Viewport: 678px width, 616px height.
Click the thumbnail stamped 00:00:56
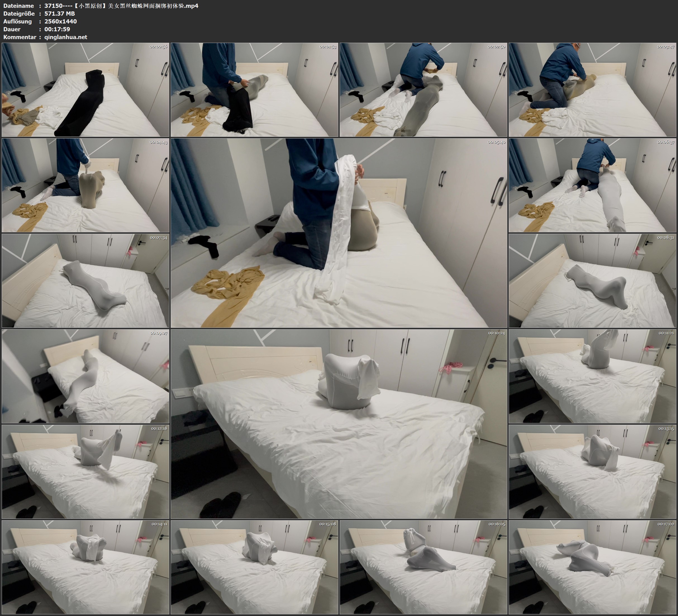pos(85,90)
